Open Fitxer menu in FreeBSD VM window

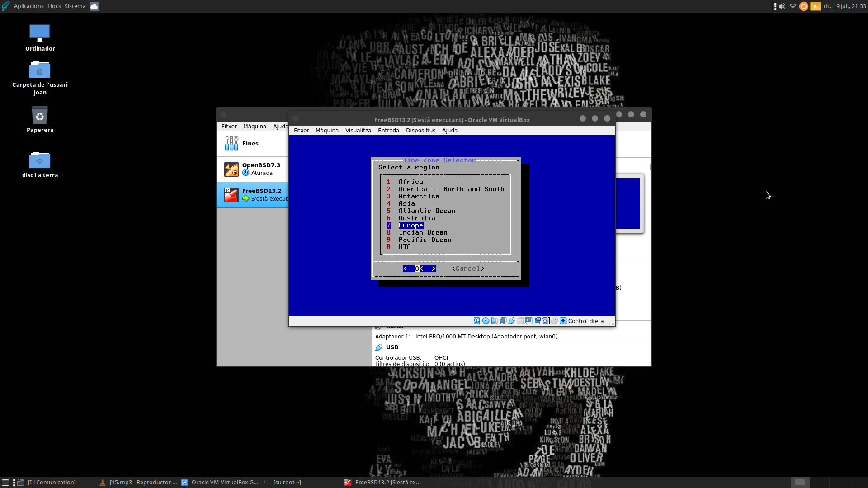(301, 131)
